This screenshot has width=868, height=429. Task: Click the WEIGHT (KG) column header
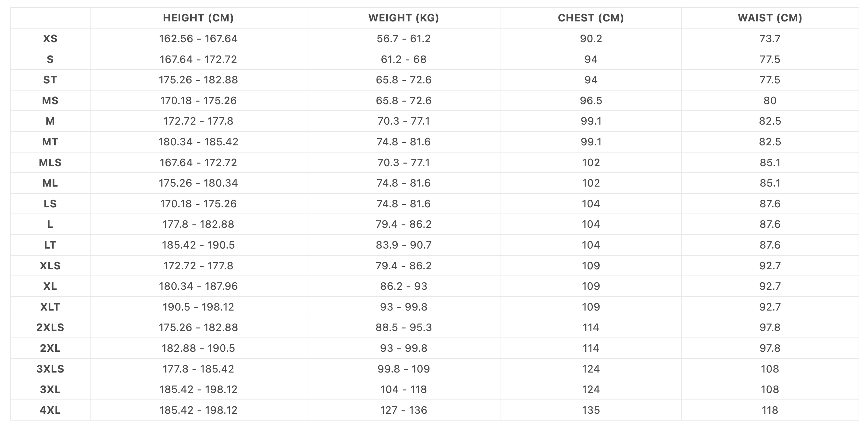[x=404, y=18]
